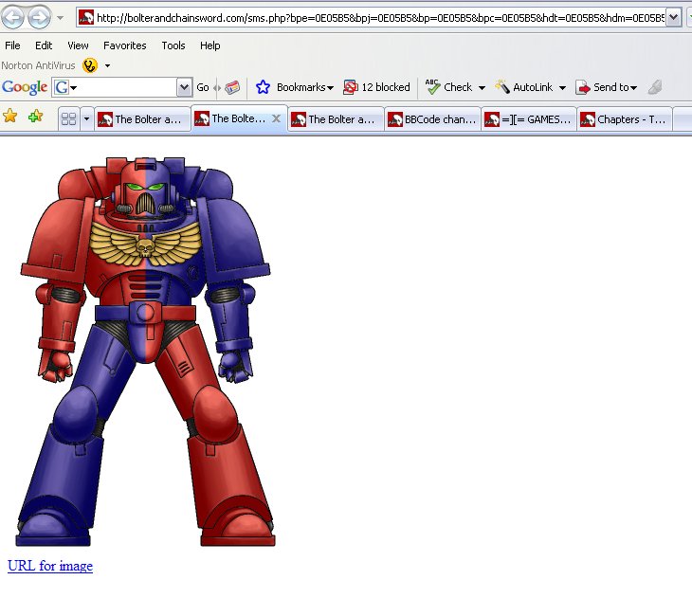Click the Google toolbar Go button
692x616 pixels.
[x=203, y=87]
